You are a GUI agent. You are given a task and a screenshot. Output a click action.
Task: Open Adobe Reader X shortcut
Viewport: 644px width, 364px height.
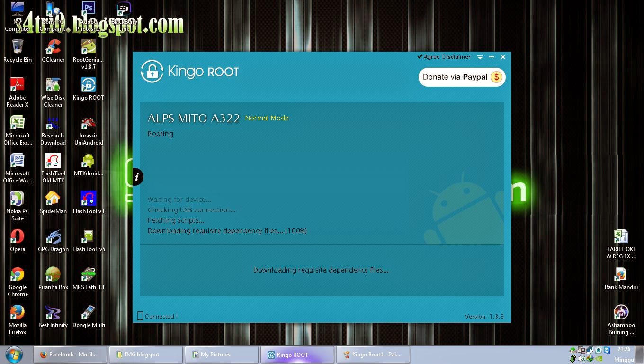click(18, 92)
